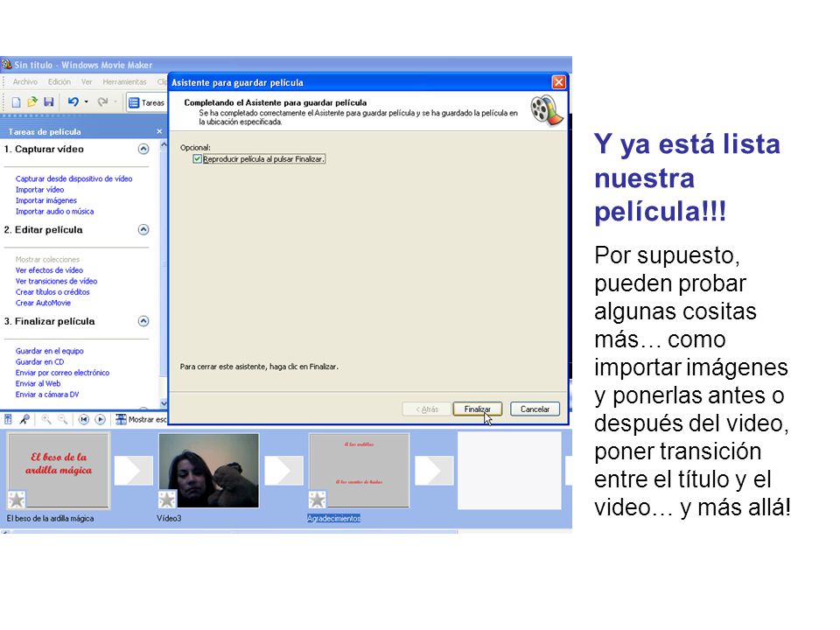Click the tasks pane scroll up arrow
Viewport: 840px width, 630px height.
(164, 145)
